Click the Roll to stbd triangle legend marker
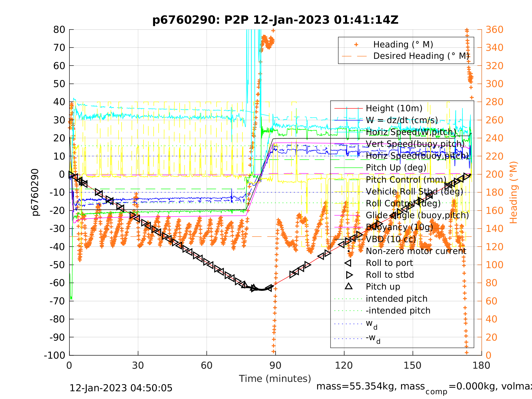 (349, 275)
